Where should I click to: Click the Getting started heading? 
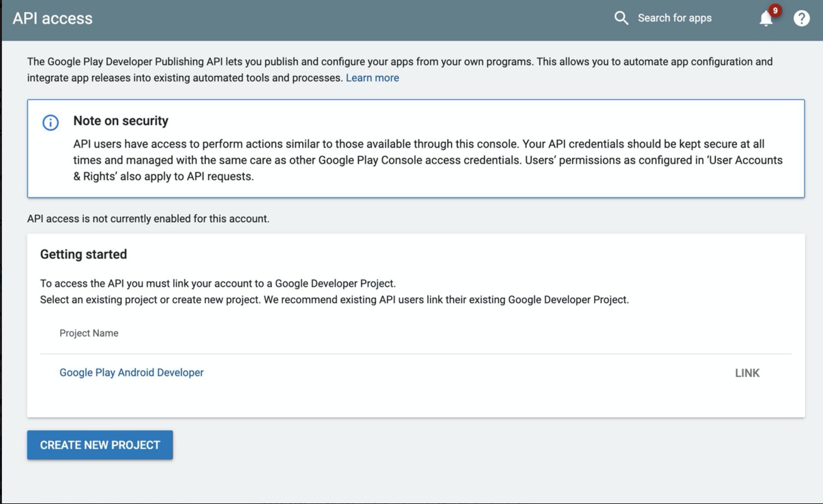(83, 254)
